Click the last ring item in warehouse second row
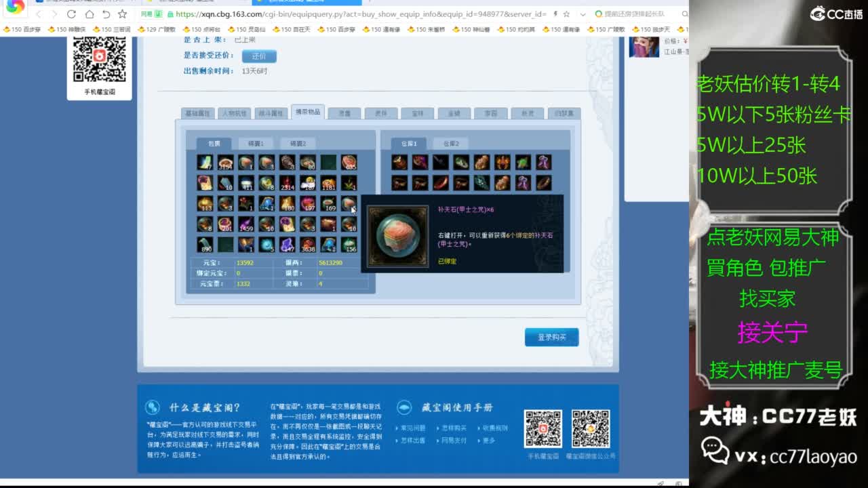868x488 pixels. [543, 182]
